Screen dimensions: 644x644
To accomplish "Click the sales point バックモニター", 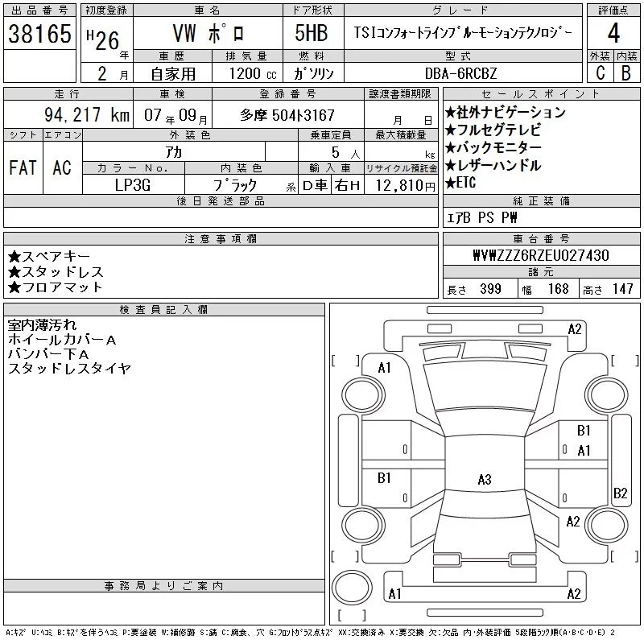I will 493,147.
